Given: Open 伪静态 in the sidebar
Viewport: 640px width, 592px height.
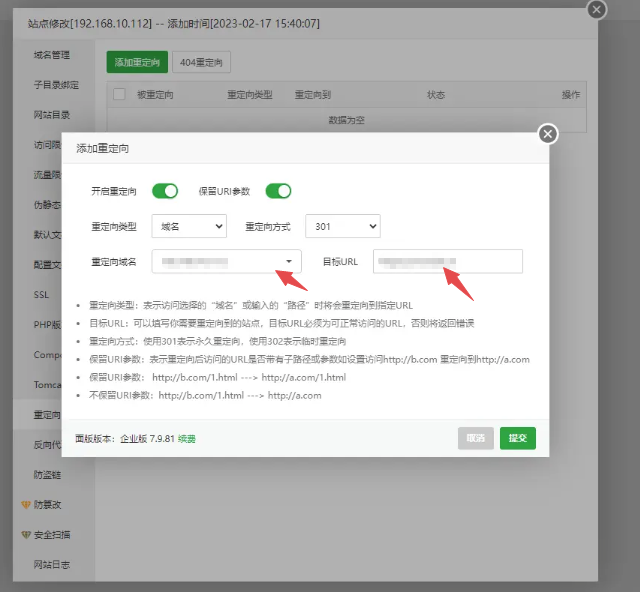Looking at the screenshot, I should 47,205.
